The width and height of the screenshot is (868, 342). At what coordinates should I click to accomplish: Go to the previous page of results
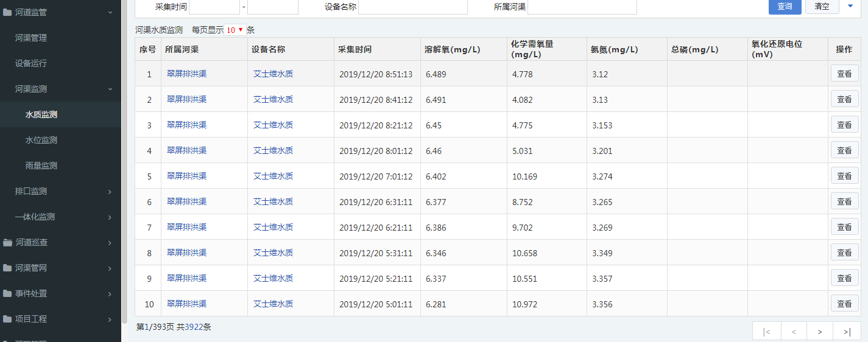tap(793, 332)
